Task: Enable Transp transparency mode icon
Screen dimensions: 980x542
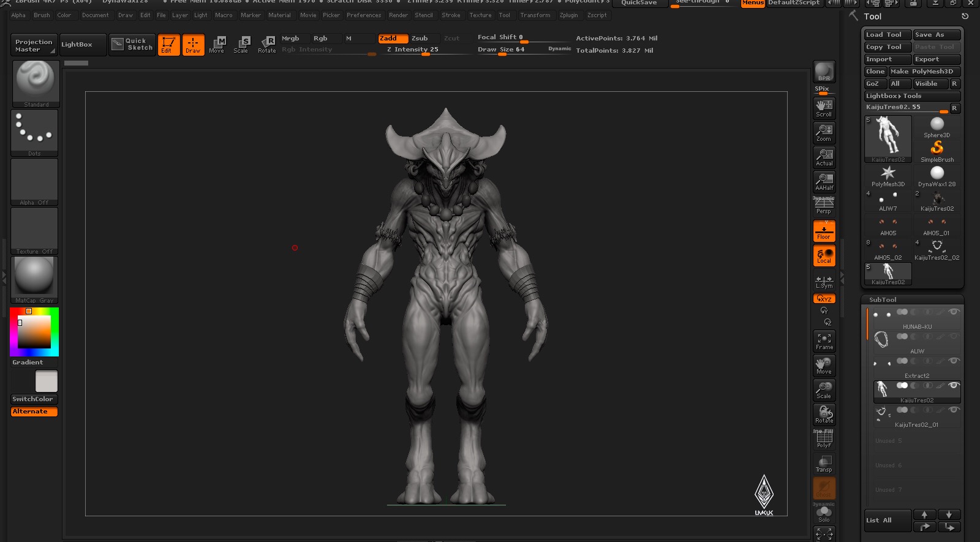Action: click(824, 464)
